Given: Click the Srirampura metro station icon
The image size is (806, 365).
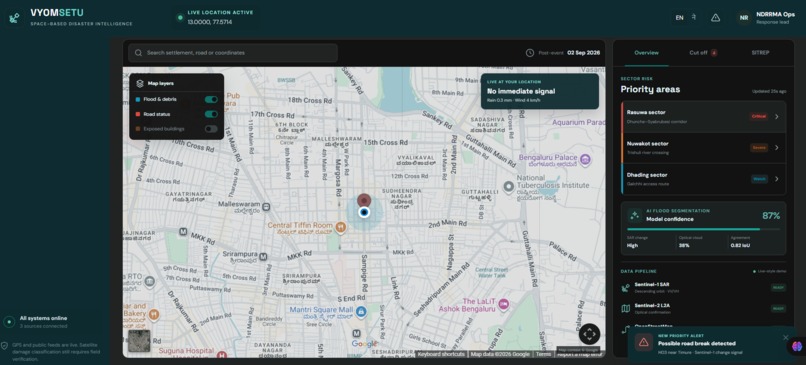Looking at the screenshot, I should (x=263, y=256).
